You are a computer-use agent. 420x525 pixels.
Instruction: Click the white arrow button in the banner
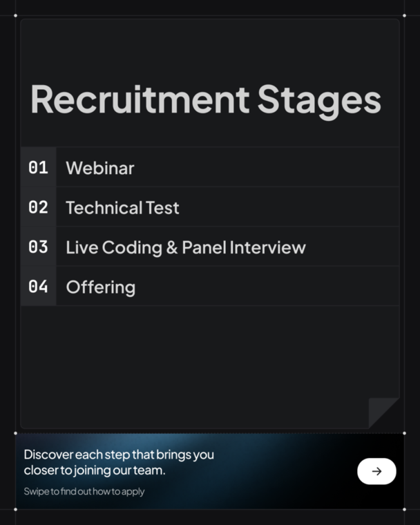pyautogui.click(x=376, y=471)
